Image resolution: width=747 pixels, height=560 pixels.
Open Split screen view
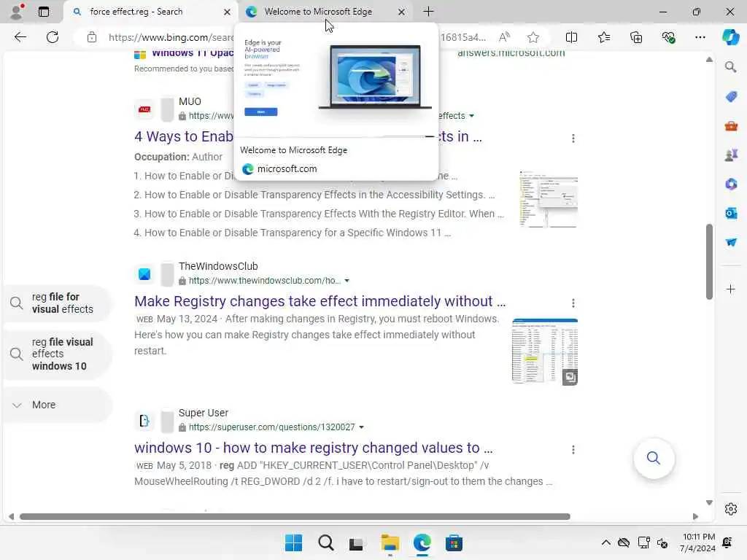(571, 37)
